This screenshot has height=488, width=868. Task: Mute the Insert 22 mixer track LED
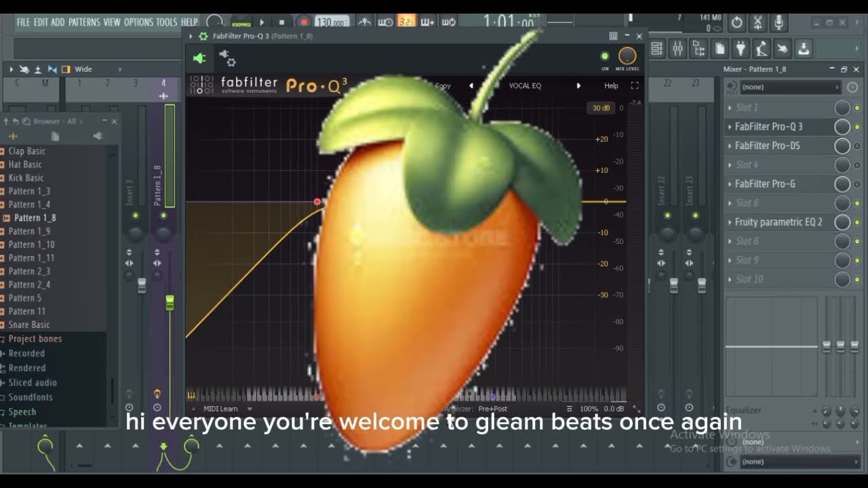click(x=667, y=216)
